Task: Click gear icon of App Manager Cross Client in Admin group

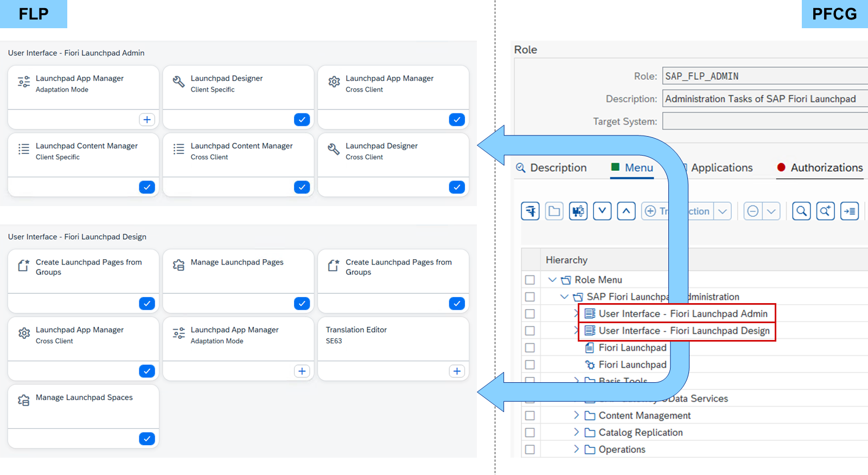Action: point(334,82)
